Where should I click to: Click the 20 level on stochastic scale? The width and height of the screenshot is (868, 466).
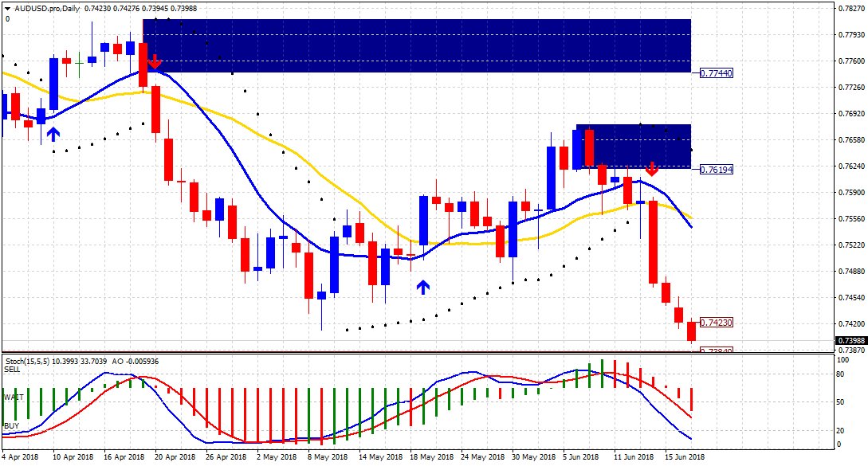(x=840, y=431)
